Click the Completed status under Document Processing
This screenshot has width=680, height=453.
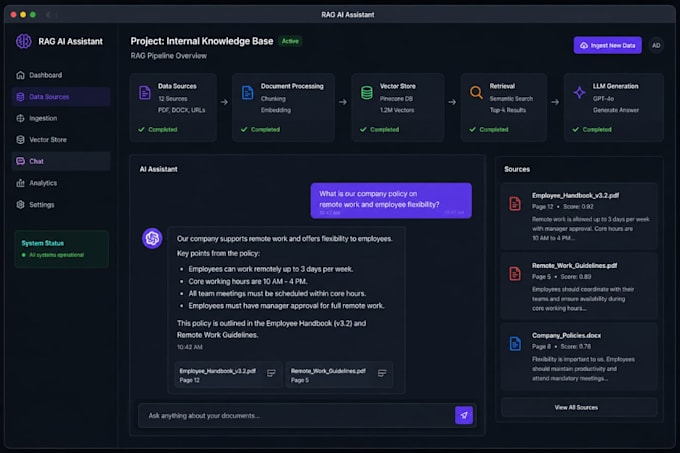pos(261,130)
